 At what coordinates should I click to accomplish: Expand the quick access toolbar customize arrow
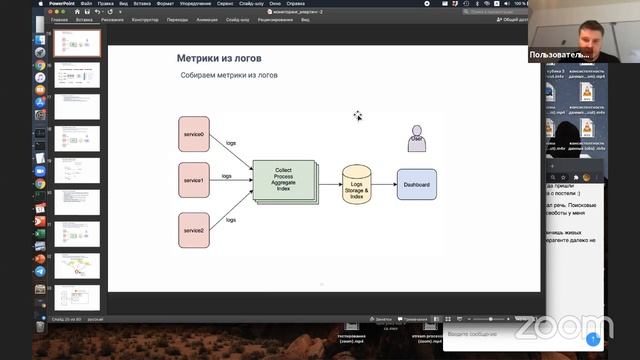(120, 12)
